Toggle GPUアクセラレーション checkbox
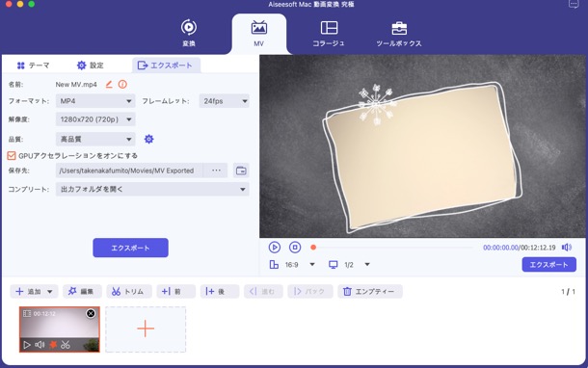The height and width of the screenshot is (368, 588). (12, 155)
